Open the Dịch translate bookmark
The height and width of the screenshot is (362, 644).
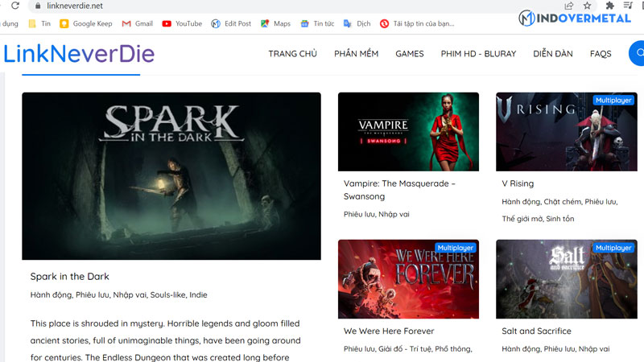(357, 24)
